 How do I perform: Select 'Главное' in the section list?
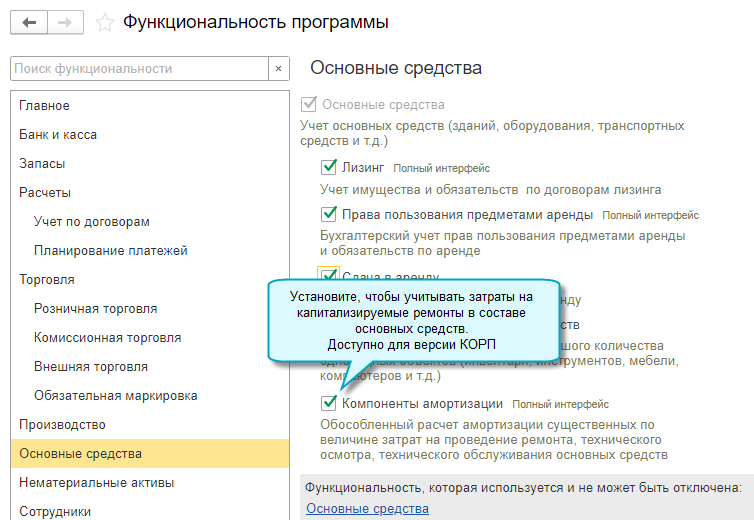click(x=150, y=106)
